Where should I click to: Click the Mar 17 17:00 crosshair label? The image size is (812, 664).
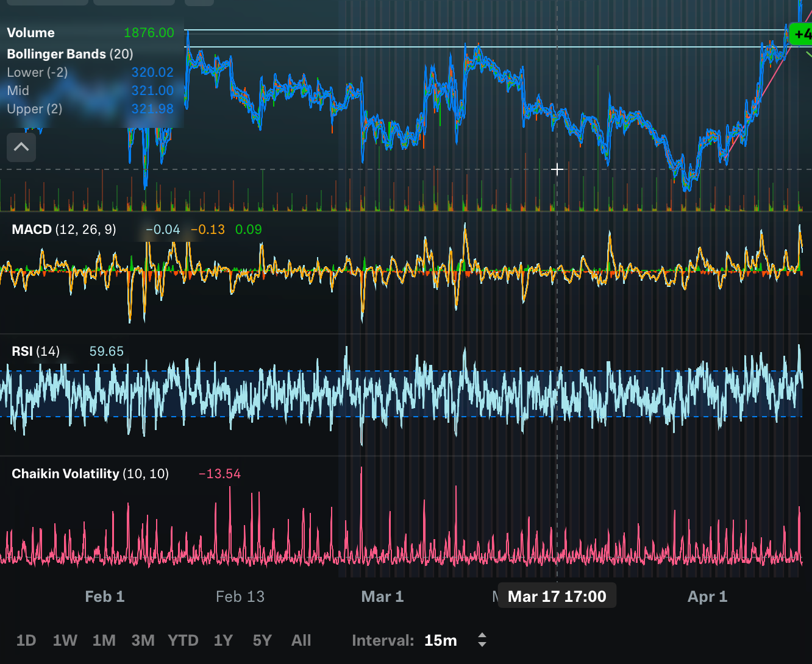point(557,596)
